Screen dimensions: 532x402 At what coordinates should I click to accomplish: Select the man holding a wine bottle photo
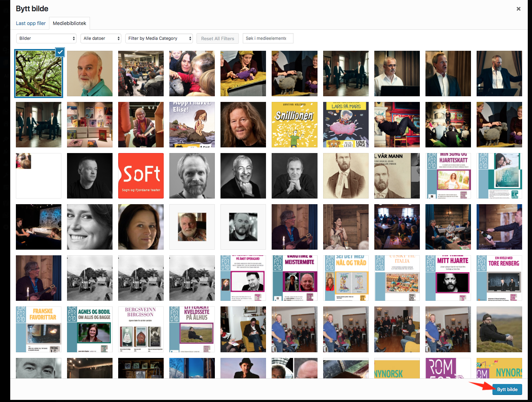(x=499, y=227)
